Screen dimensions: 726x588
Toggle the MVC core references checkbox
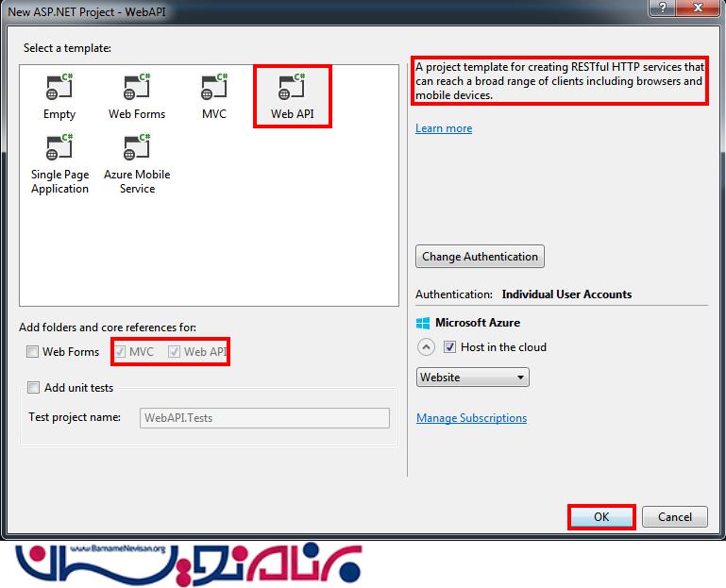pos(120,352)
